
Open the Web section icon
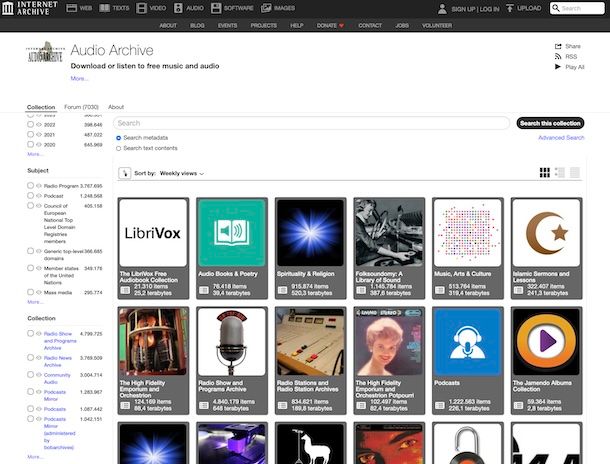click(x=72, y=8)
